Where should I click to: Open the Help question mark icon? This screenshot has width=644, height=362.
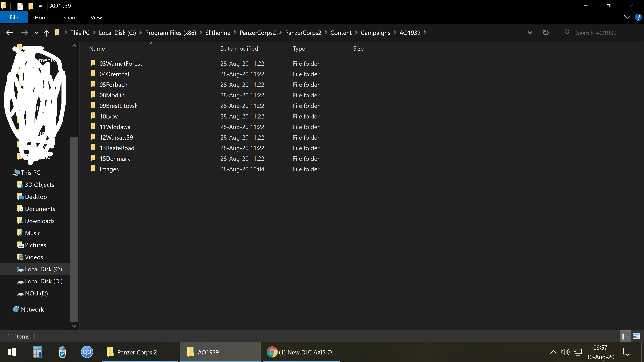coord(638,17)
